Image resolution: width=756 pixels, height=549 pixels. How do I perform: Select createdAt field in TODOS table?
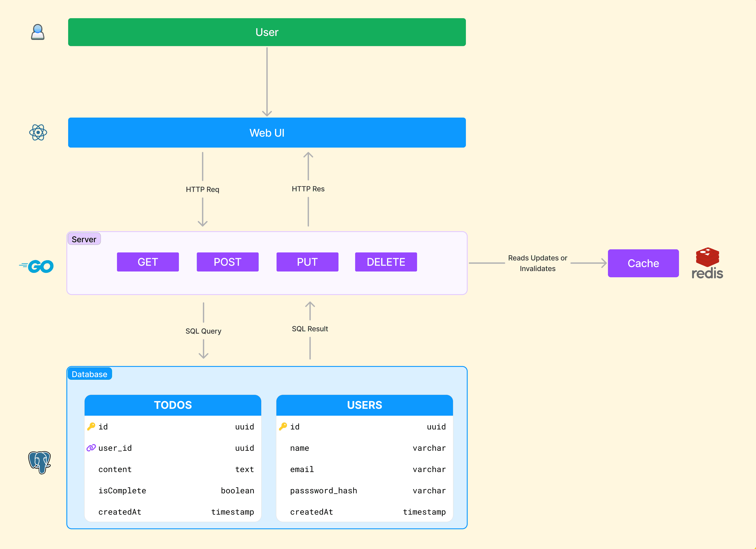[x=120, y=512]
